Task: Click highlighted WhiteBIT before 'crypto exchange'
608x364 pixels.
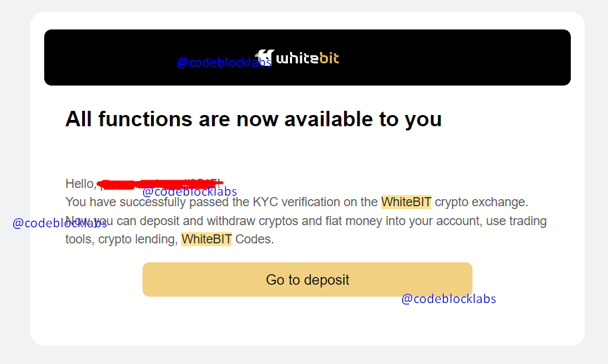Action: coord(406,202)
